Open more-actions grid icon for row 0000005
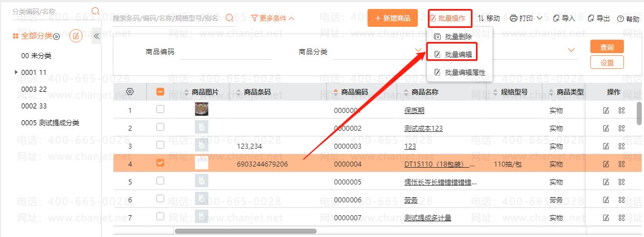Image resolution: width=644 pixels, height=237 pixels. (x=622, y=182)
